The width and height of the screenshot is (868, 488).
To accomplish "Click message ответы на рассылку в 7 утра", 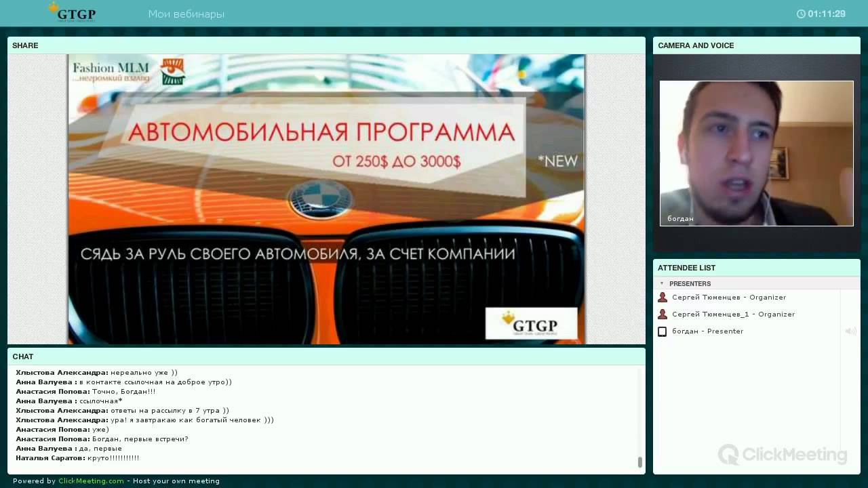I will 170,411.
